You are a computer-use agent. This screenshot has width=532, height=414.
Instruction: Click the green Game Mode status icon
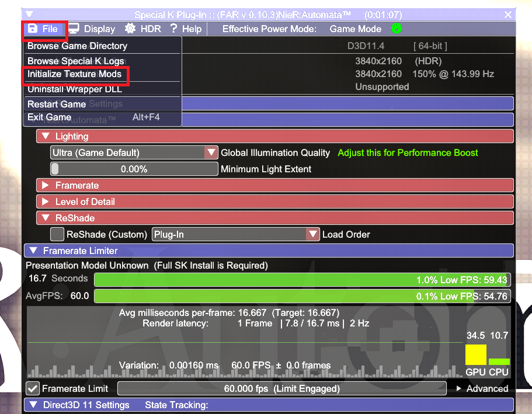pos(396,29)
